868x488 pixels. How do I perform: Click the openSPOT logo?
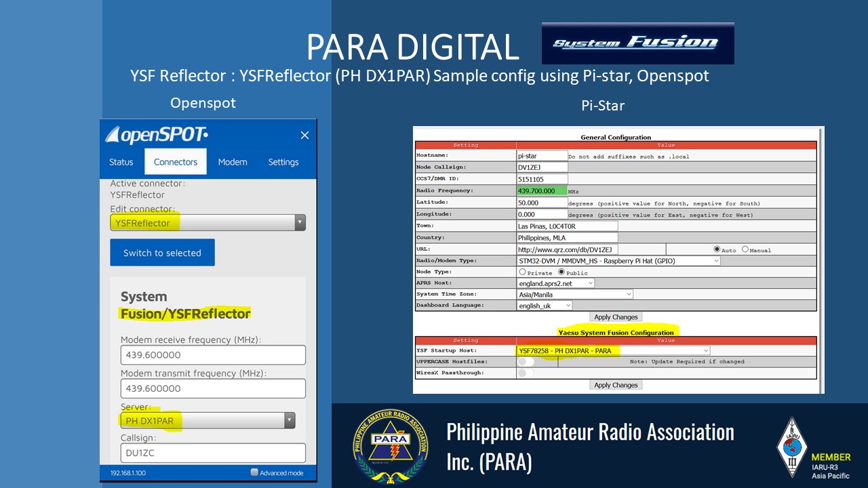click(x=157, y=135)
